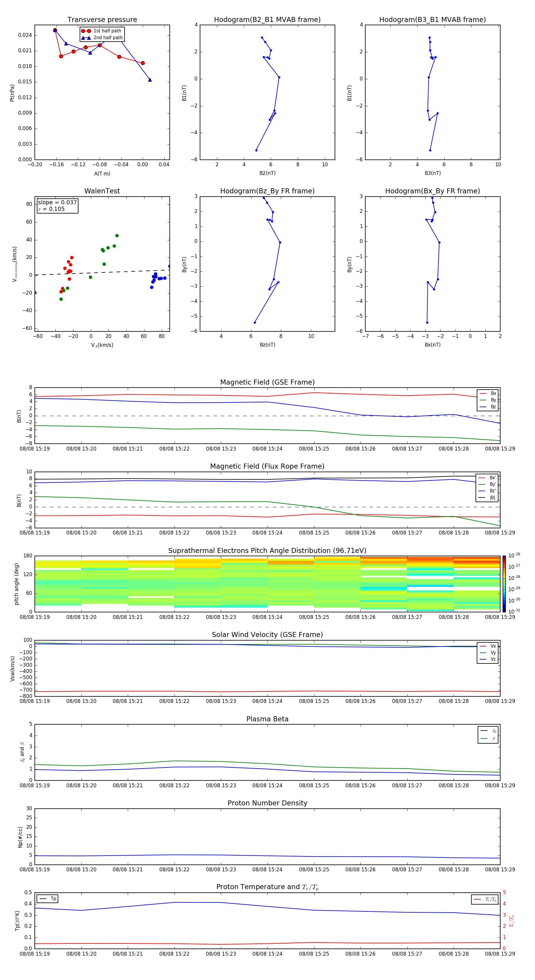This screenshot has width=535, height=980.
Task: Click the 'Proton Number Density' title
Action: [267, 803]
